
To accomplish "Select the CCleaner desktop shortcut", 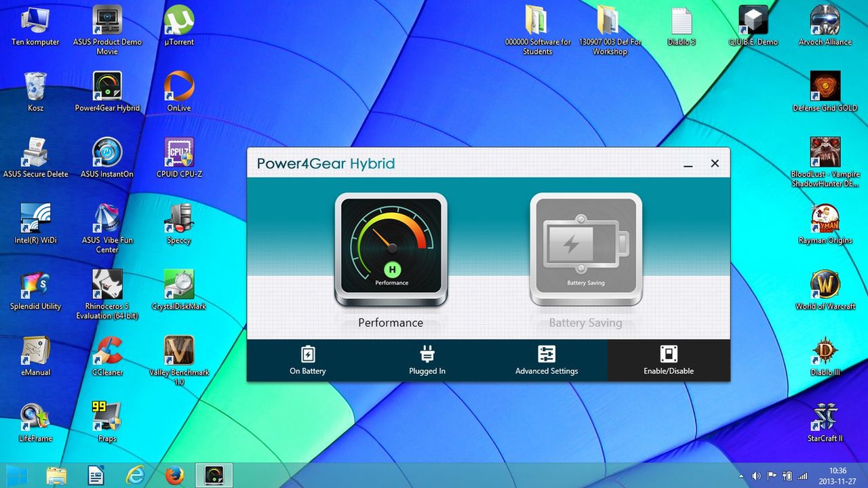I will click(x=107, y=356).
